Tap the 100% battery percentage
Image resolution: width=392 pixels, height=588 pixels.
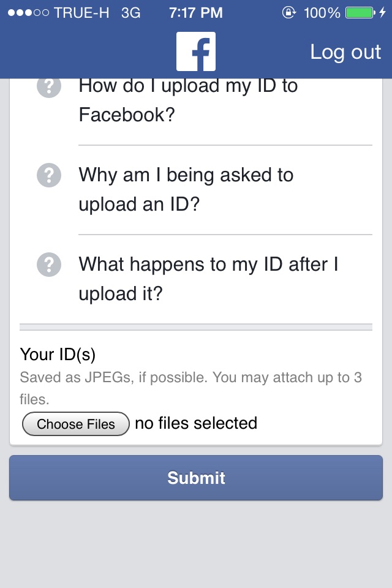322,13
